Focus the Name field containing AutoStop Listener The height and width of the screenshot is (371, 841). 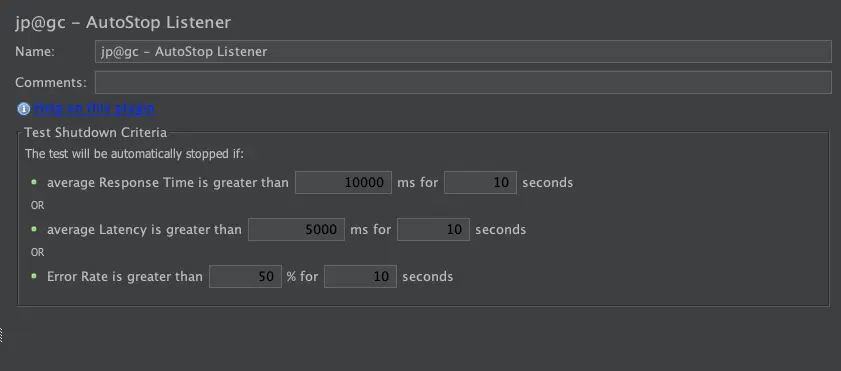[463, 51]
